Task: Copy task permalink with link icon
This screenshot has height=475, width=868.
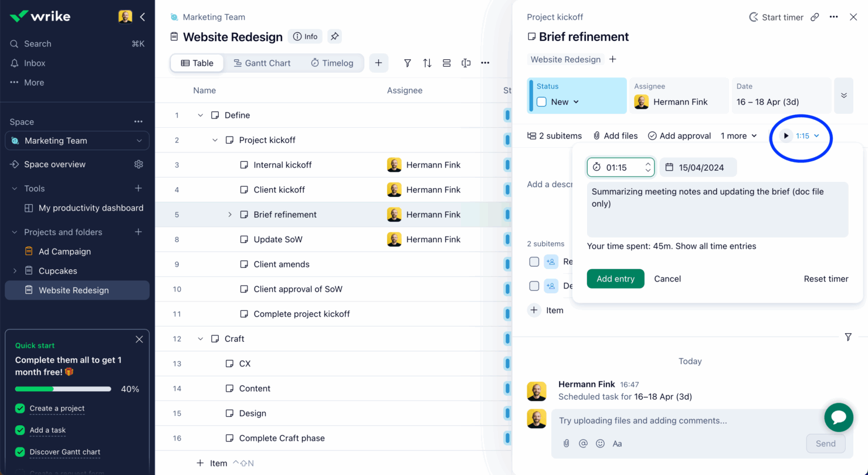Action: point(815,17)
